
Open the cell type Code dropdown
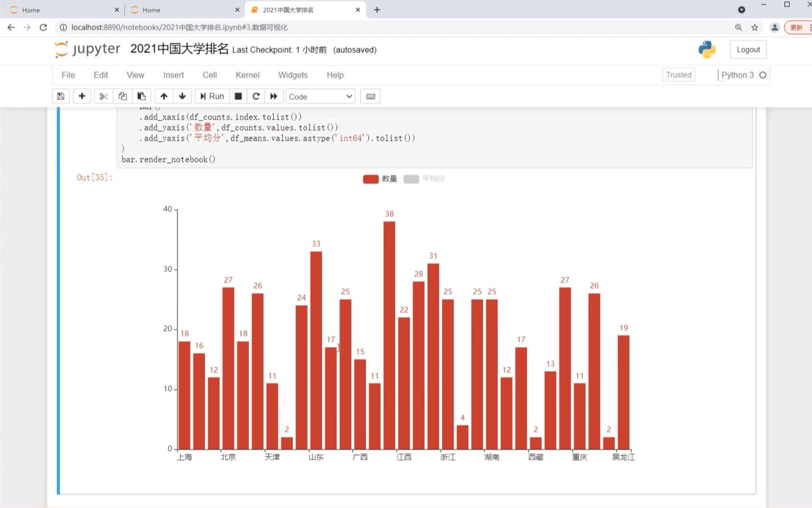pyautogui.click(x=320, y=96)
